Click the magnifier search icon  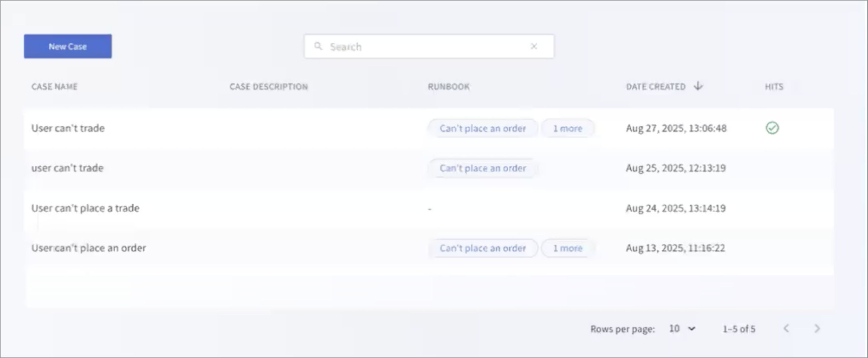coord(318,46)
